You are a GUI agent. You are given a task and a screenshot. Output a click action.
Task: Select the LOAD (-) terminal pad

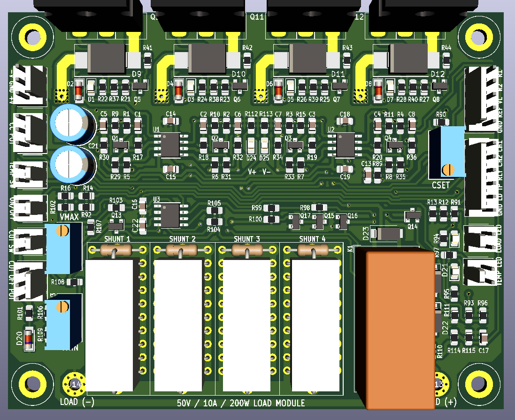point(74,384)
